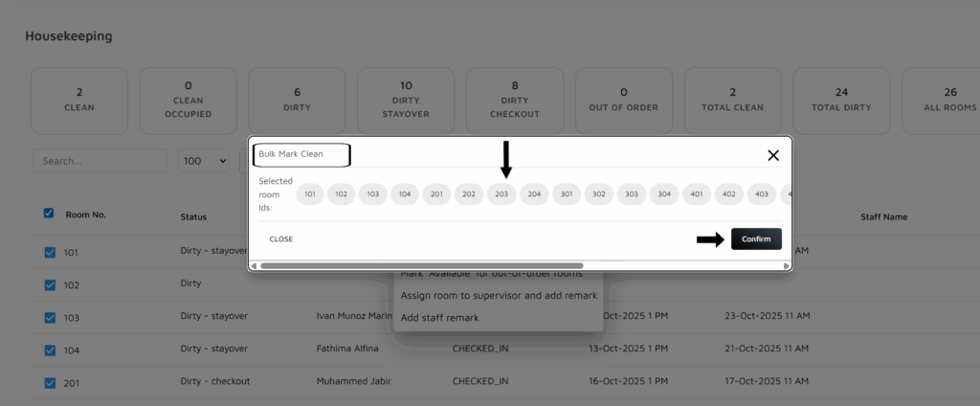Viewport: 980px width, 406px height.
Task: Focus the Search input field
Action: [x=100, y=161]
